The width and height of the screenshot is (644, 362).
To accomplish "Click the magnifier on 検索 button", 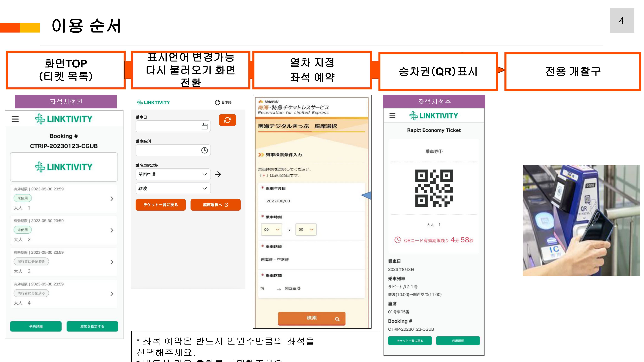I will coord(337,319).
